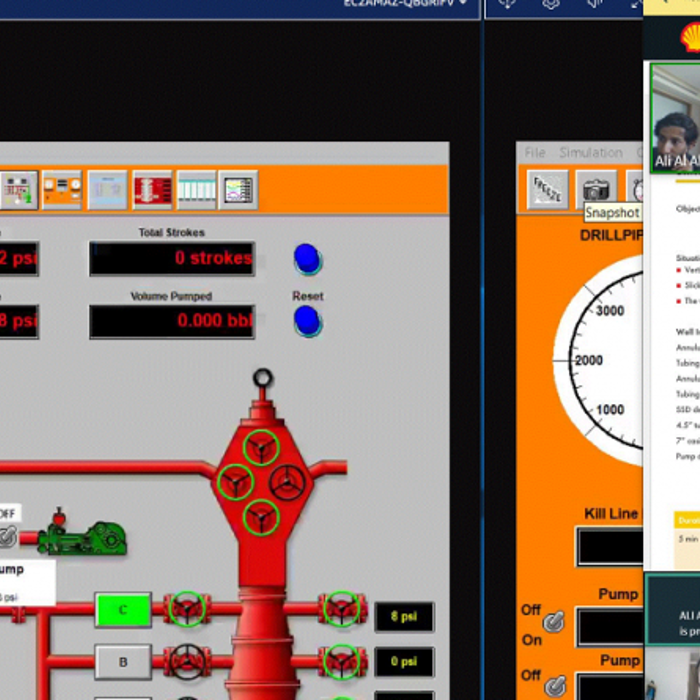Screen dimensions: 700x700
Task: Select the Total Strokes readout display
Action: point(172,258)
